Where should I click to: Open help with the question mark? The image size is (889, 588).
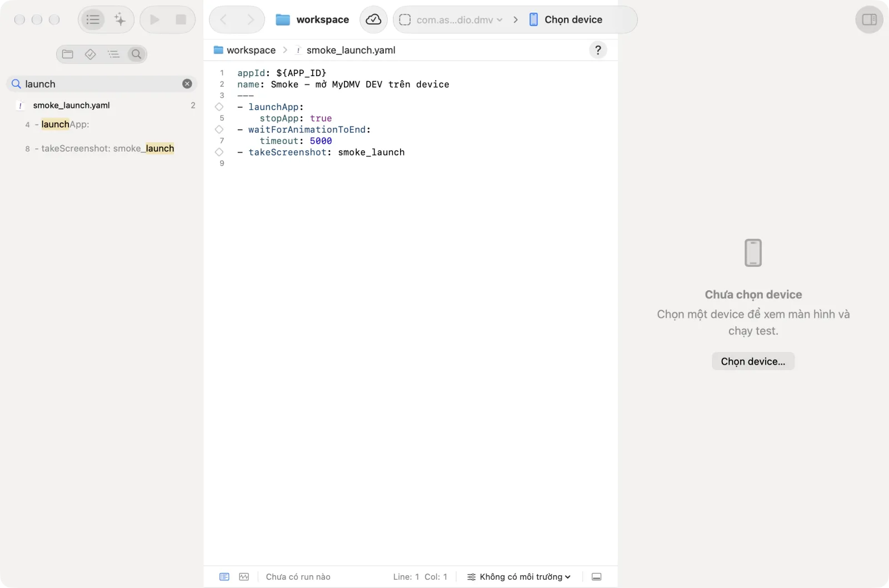pos(598,50)
